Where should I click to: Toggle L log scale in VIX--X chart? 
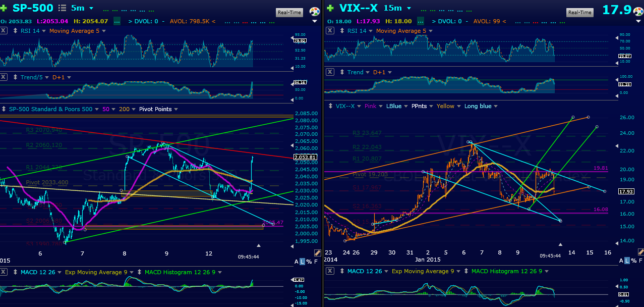(x=627, y=261)
